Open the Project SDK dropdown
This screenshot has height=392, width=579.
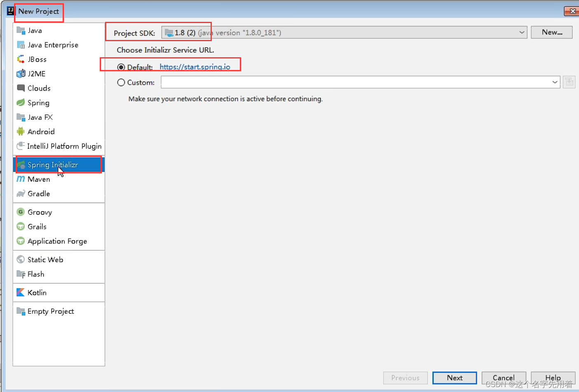click(345, 33)
